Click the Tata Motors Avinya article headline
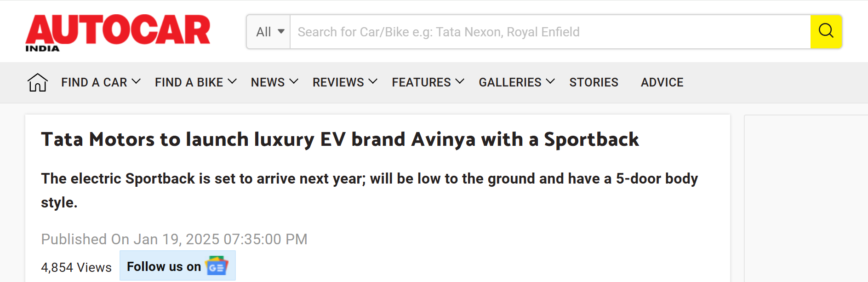The width and height of the screenshot is (868, 282). (x=340, y=139)
